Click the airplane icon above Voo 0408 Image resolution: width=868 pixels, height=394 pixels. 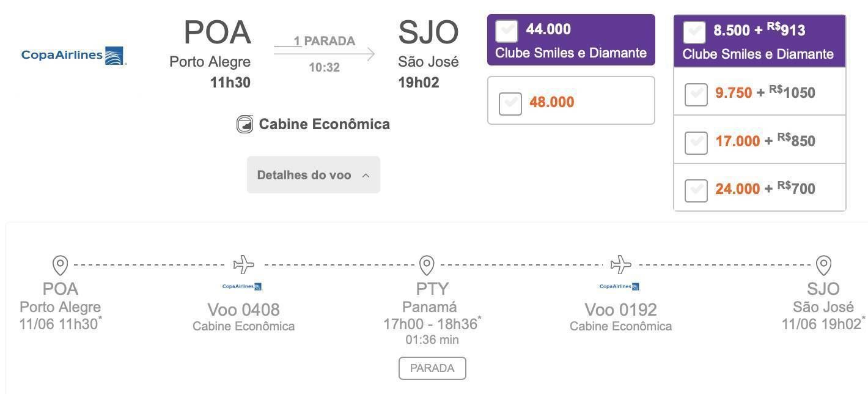click(x=243, y=265)
